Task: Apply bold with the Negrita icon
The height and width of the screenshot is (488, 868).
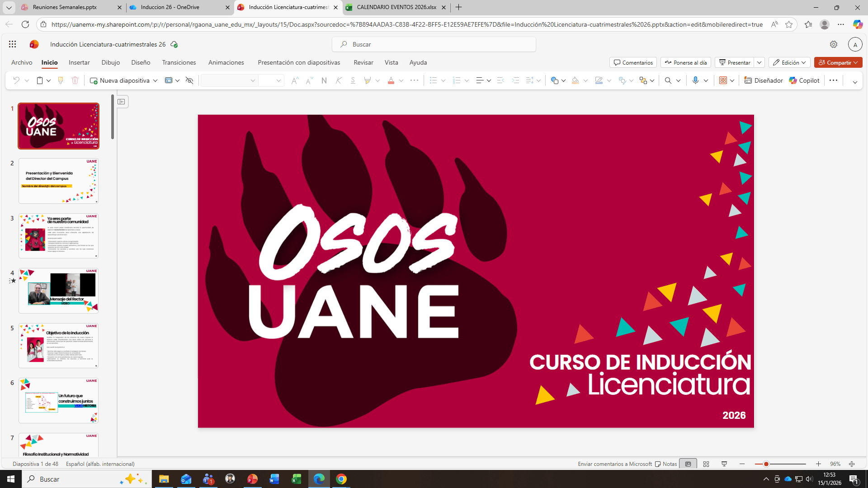Action: point(324,80)
